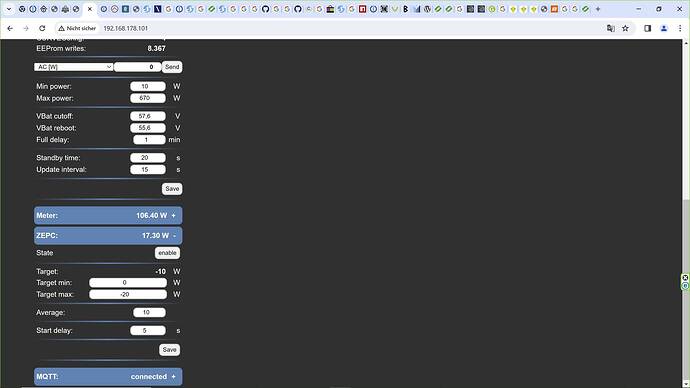Screen dimensions: 690x388
Task: Open the tab search chevron
Action: (x=8, y=9)
